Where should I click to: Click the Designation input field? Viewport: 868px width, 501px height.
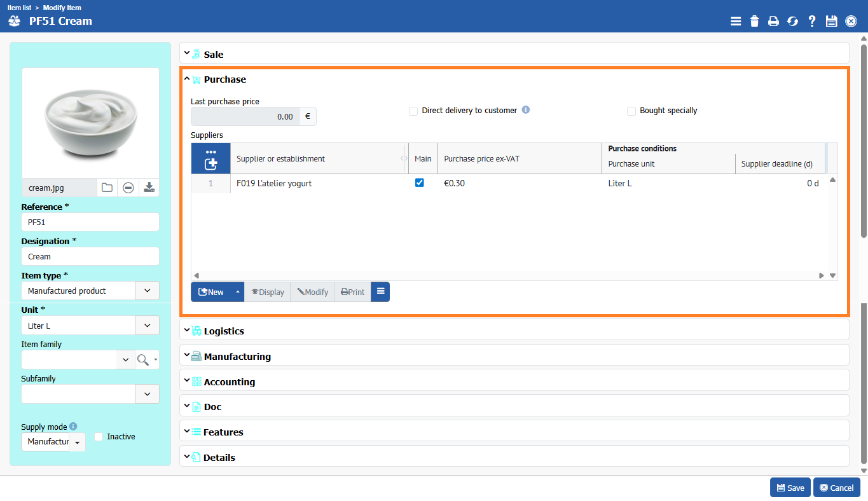[90, 256]
